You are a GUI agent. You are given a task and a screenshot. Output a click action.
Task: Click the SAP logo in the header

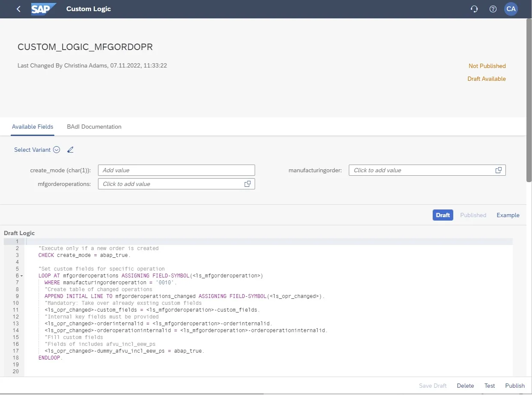pos(43,9)
